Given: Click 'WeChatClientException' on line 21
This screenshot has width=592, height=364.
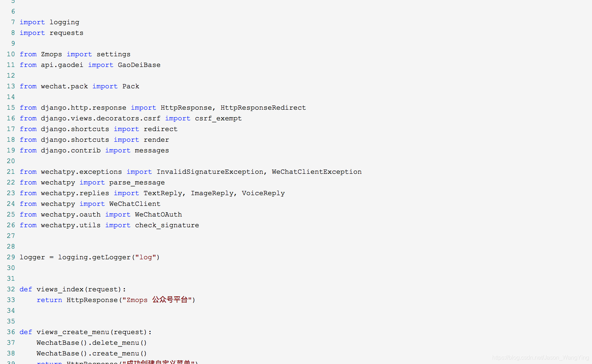Looking at the screenshot, I should tap(317, 172).
